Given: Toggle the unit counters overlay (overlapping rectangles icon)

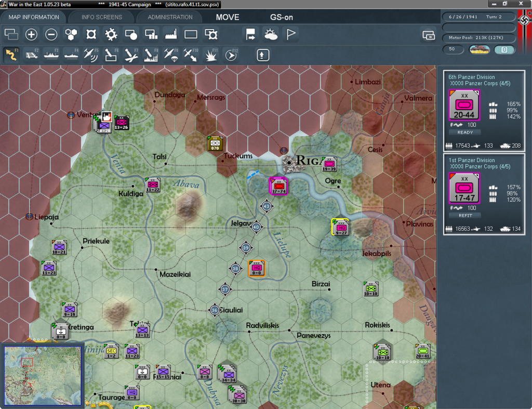Looking at the screenshot, I should [11, 34].
